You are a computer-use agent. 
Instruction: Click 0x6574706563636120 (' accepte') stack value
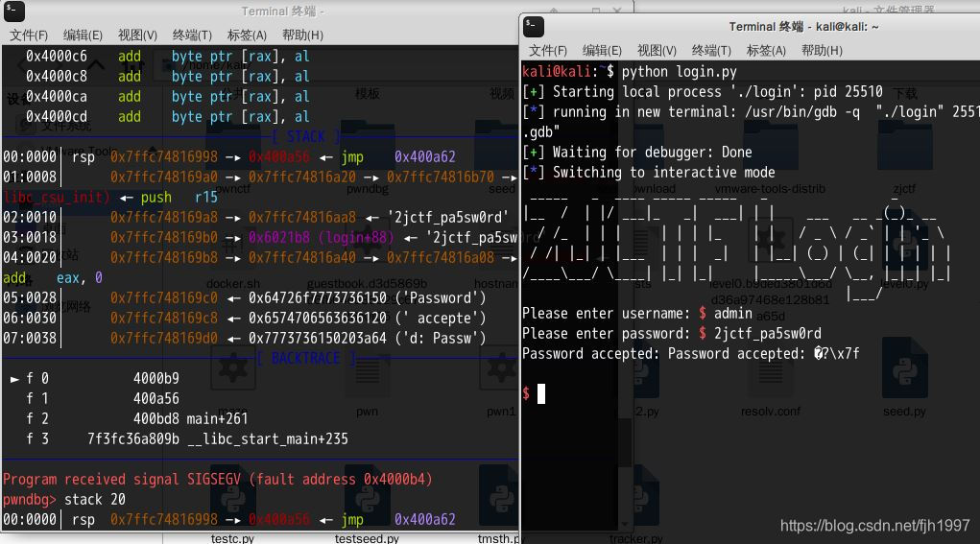(x=367, y=318)
